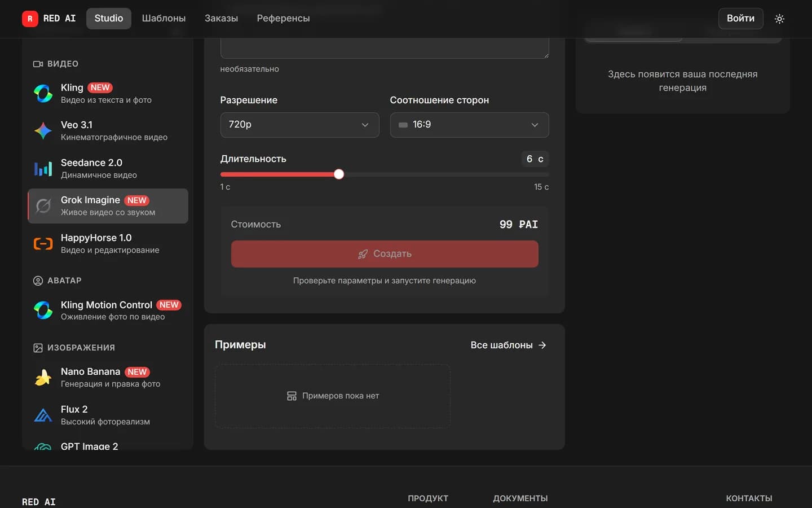Switch to the Шаблоны tab
The width and height of the screenshot is (812, 508).
coord(164,19)
